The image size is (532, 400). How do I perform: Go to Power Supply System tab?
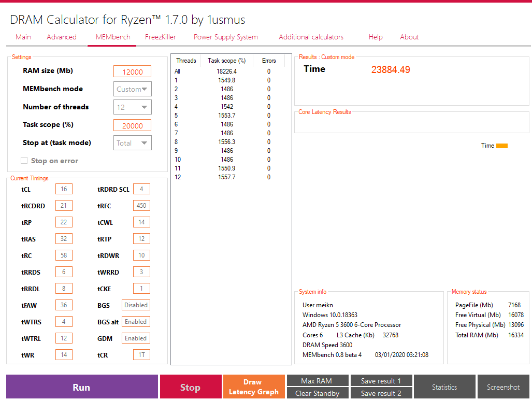click(x=226, y=37)
